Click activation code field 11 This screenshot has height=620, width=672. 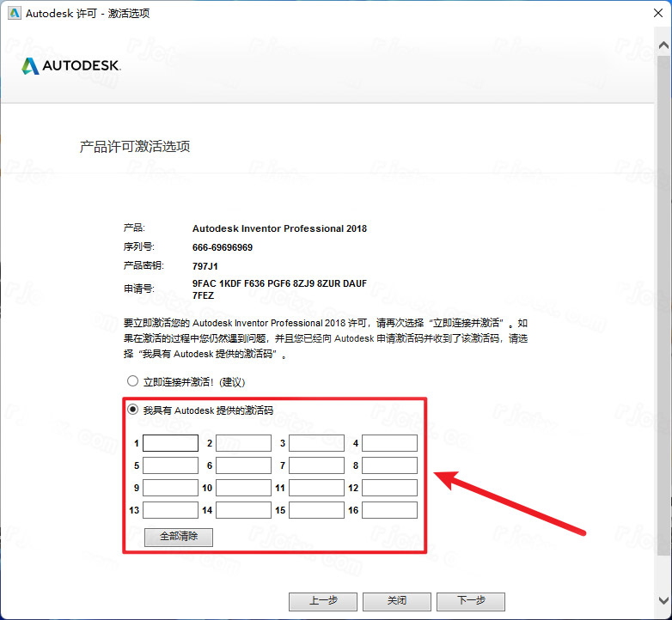(x=317, y=488)
